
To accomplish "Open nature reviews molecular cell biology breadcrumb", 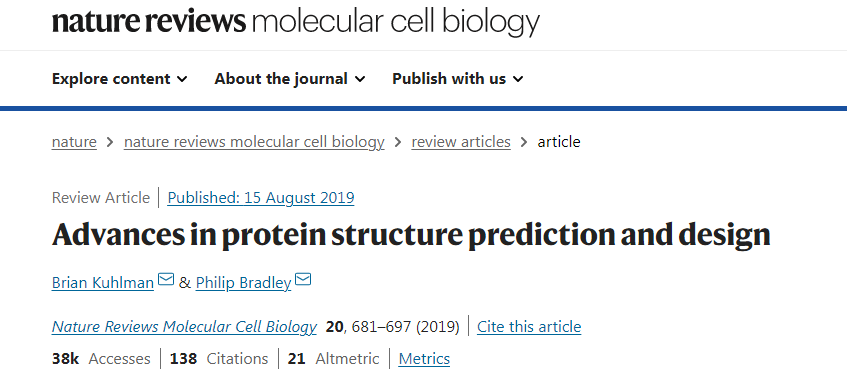I will pyautogui.click(x=254, y=142).
